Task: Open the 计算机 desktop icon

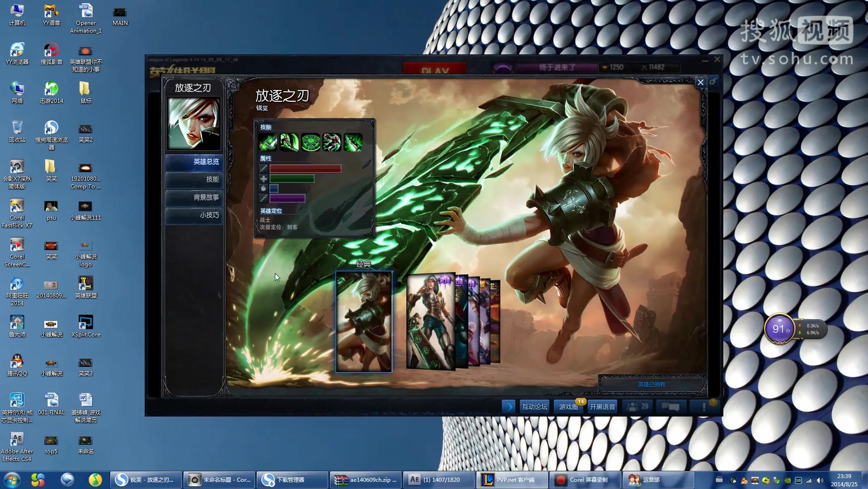Action: [x=17, y=15]
